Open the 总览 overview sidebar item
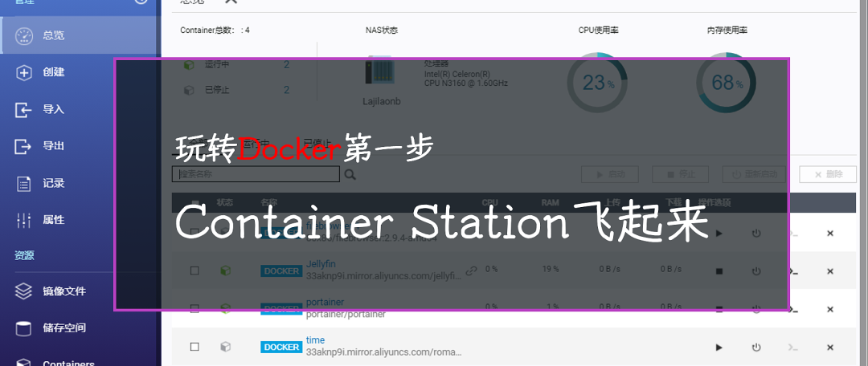The width and height of the screenshot is (868, 366). (x=80, y=35)
